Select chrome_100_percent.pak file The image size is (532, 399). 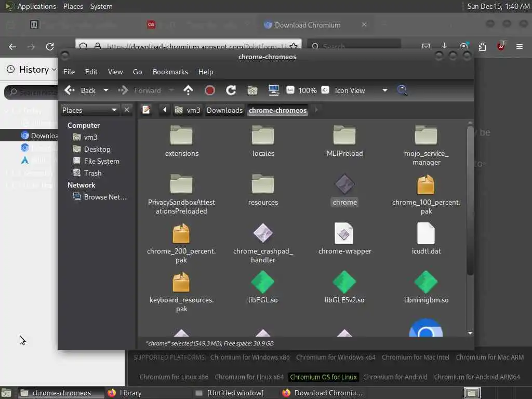426,194
